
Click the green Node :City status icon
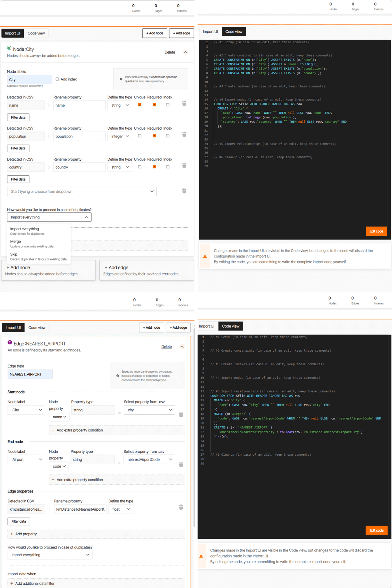coord(9,48)
